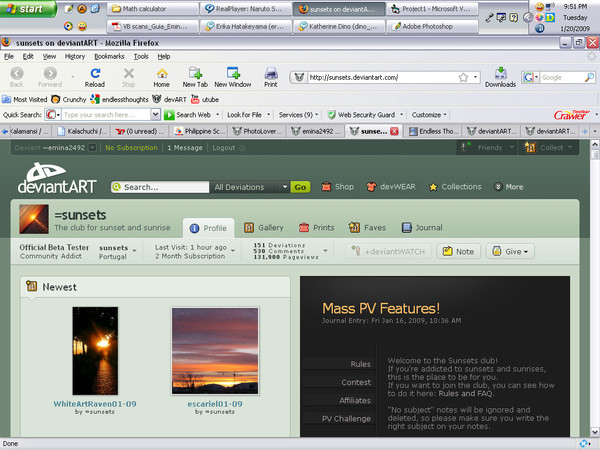Click the bookmark star in address bar
600x450 pixels.
coord(463,78)
